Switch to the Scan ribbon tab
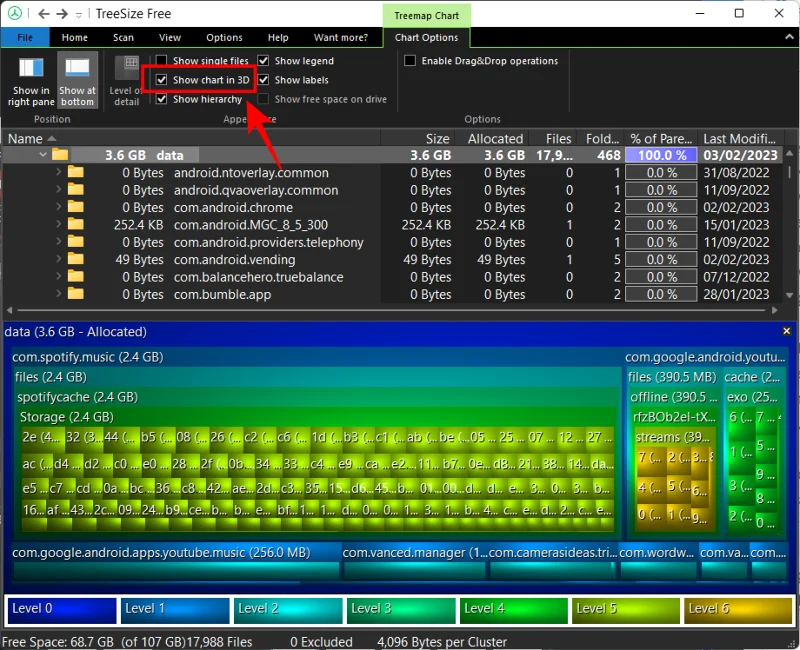The image size is (800, 650). [123, 37]
